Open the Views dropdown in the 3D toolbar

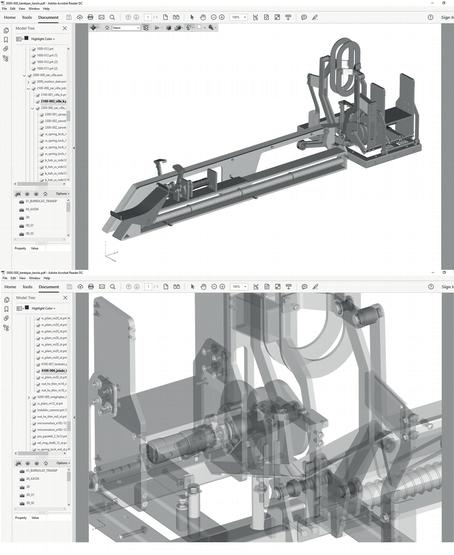click(x=126, y=28)
